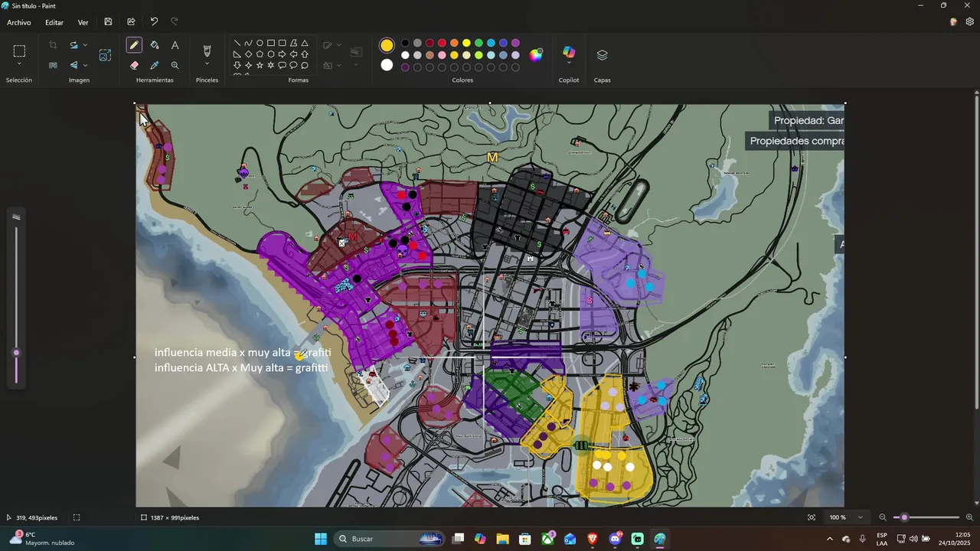Image resolution: width=980 pixels, height=551 pixels.
Task: Click the Remove background icon
Action: [x=53, y=66]
